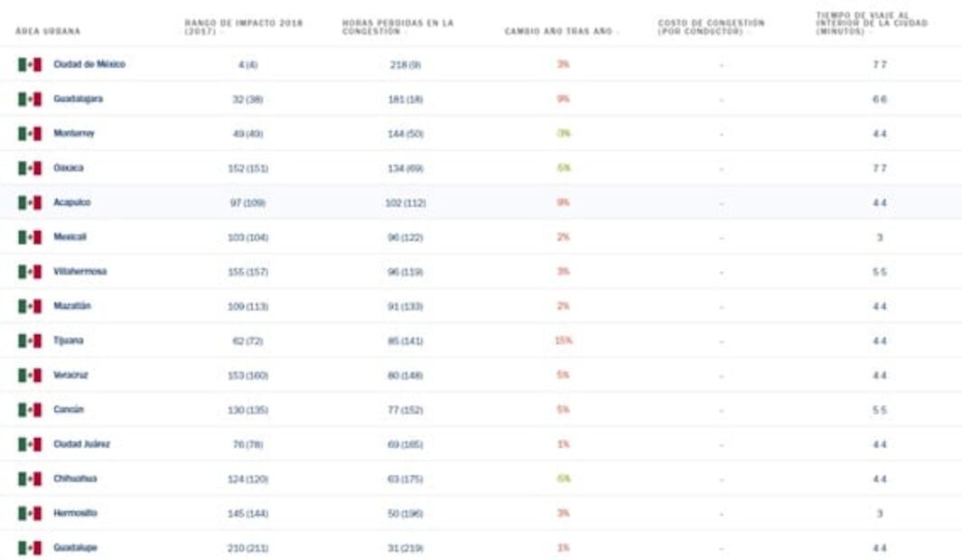Open the Chihuahua city link
The image size is (962, 560).
coord(75,479)
